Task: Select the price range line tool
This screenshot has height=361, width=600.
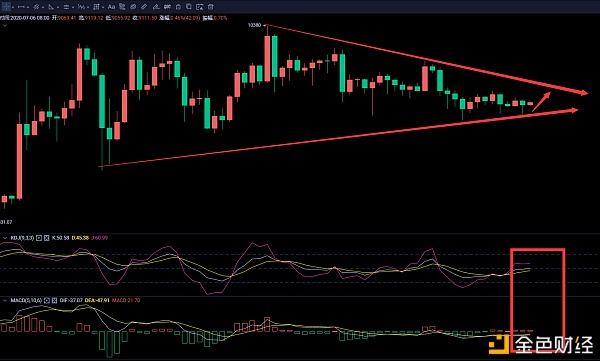Action: [x=66, y=7]
